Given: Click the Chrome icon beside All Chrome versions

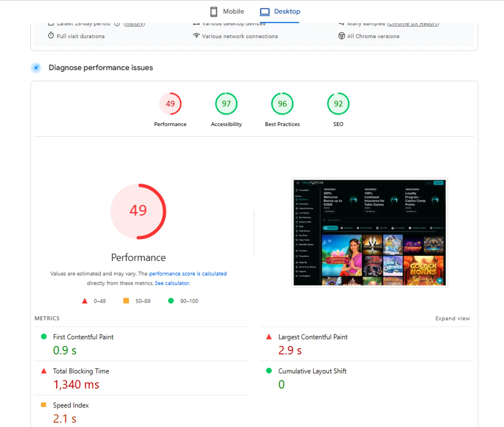Looking at the screenshot, I should pos(341,36).
